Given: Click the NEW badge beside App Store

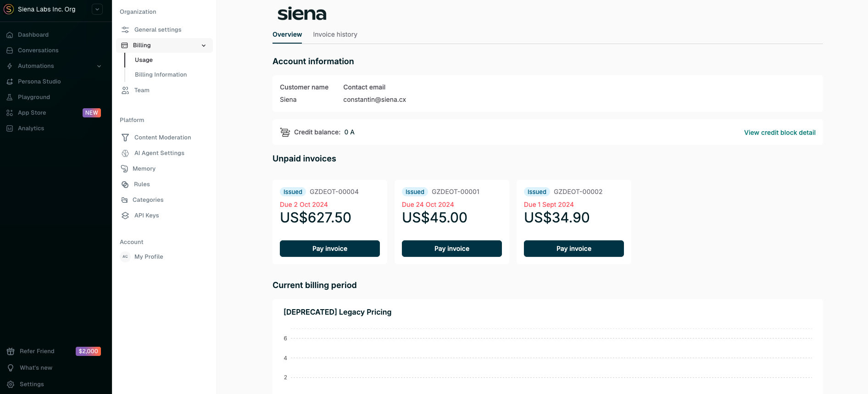Looking at the screenshot, I should tap(92, 113).
